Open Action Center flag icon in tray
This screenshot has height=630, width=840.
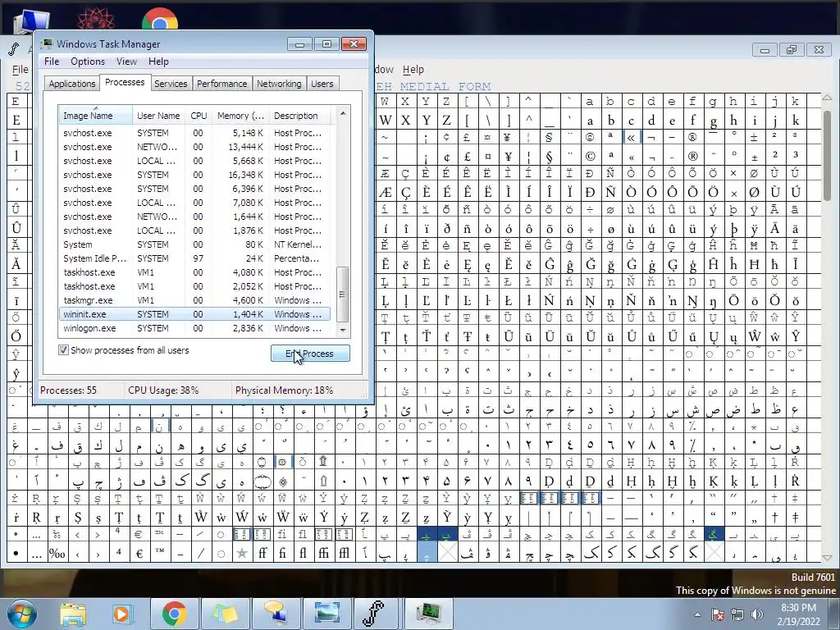point(718,614)
